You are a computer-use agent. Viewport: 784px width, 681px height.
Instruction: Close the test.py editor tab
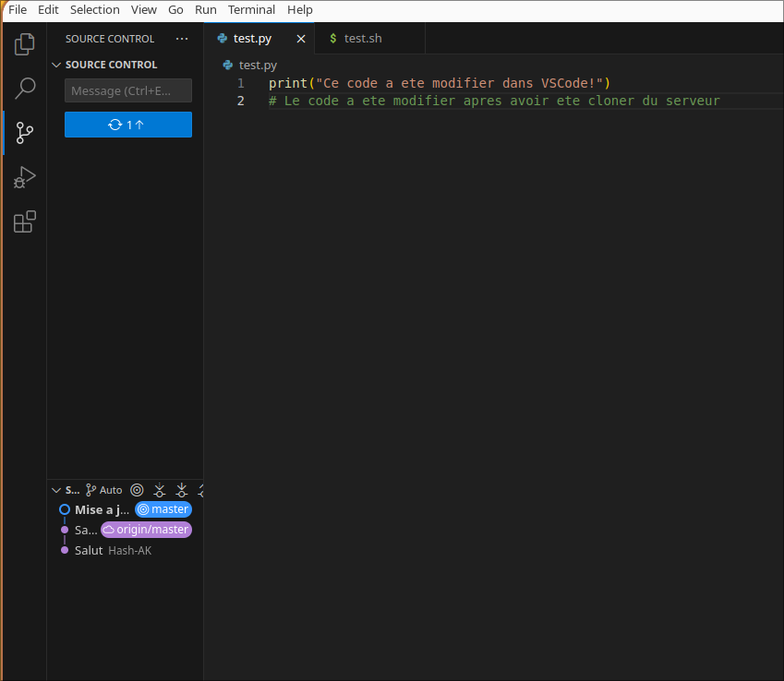(300, 39)
